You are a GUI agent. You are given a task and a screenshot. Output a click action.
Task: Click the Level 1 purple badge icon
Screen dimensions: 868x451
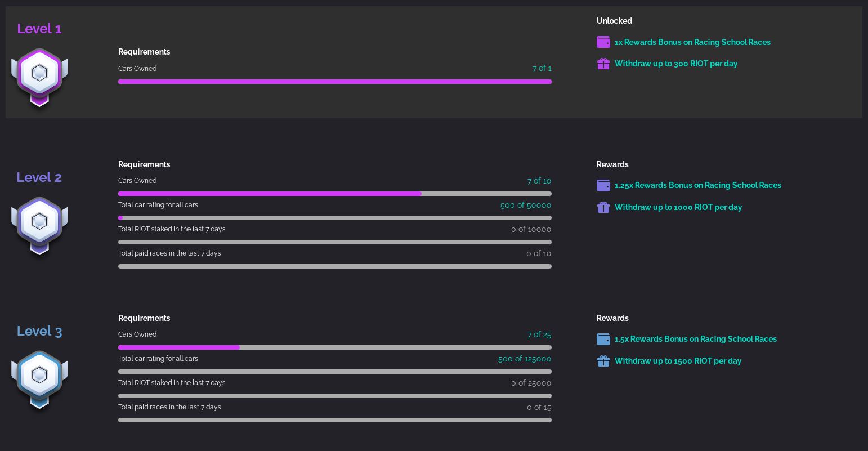pyautogui.click(x=39, y=78)
